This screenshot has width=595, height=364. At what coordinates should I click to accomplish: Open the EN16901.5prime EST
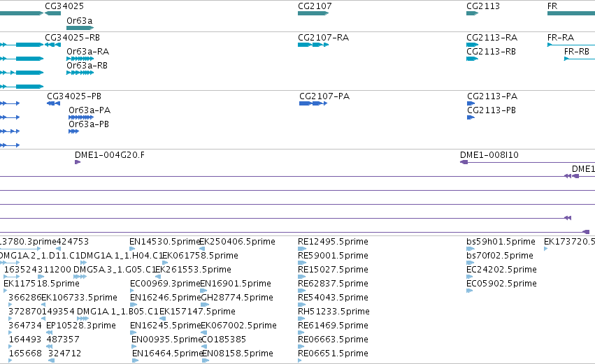(x=236, y=284)
